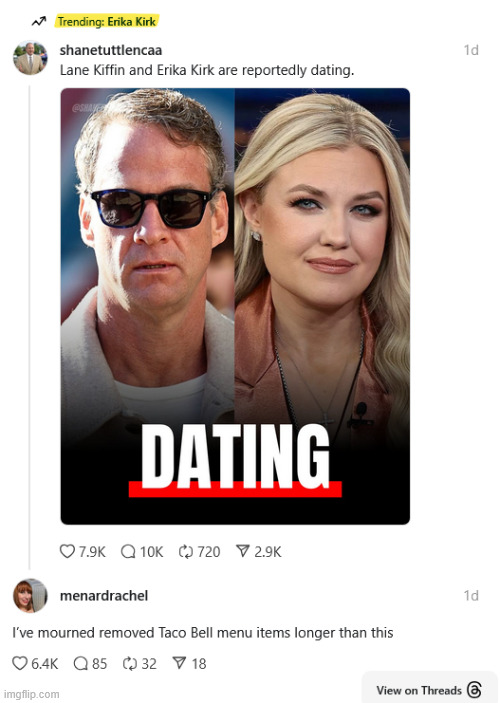Open the Trending: Erika Kirk topic
Image resolution: width=500 pixels, height=703 pixels.
[x=107, y=21]
